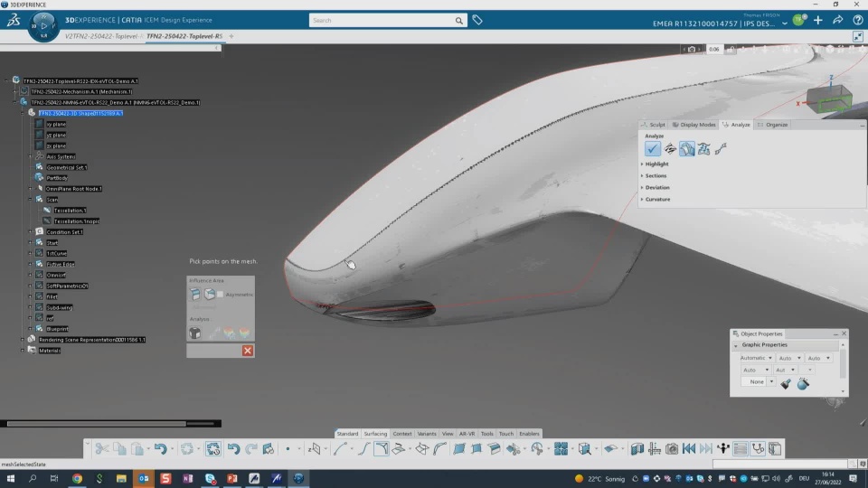Open the Tools toolbar tab
The height and width of the screenshot is (488, 868).
[486, 434]
